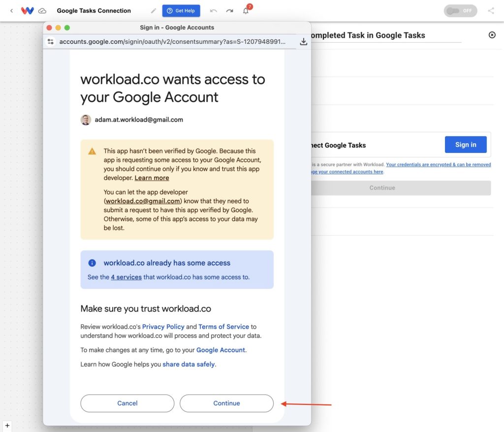Redo the last action

[229, 11]
